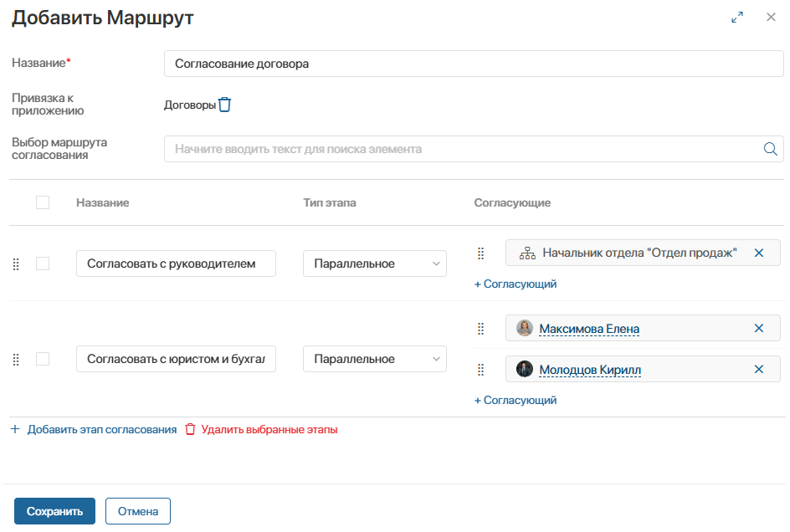Click the Название column header in table
The width and height of the screenshot is (790, 532).
point(103,202)
